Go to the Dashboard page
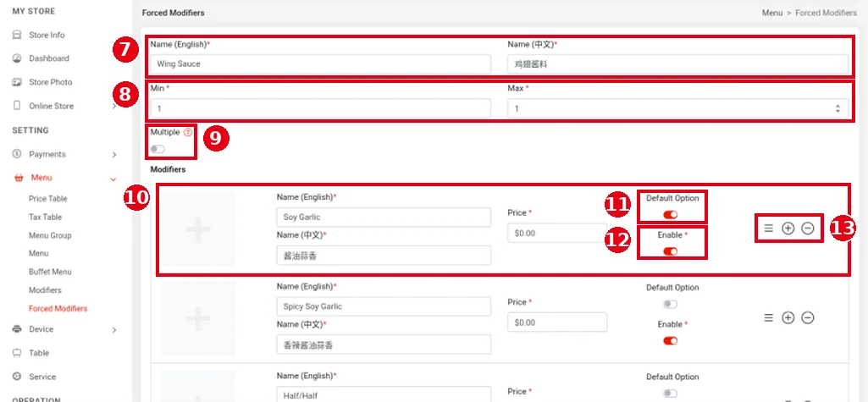 tap(49, 58)
